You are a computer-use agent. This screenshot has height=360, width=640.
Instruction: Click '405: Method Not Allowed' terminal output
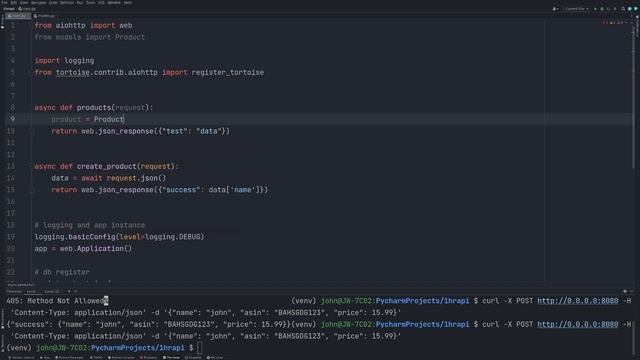point(56,301)
